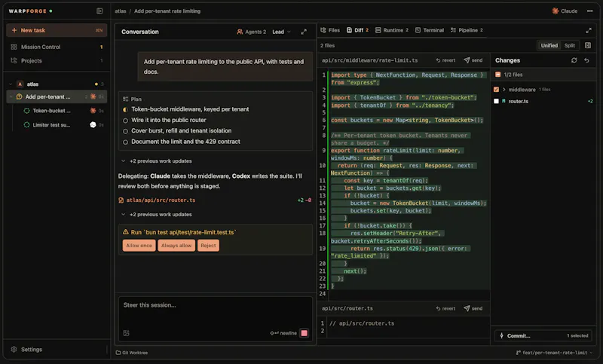This screenshot has width=603, height=364.
Task: Open Settings
Action: pyautogui.click(x=27, y=350)
